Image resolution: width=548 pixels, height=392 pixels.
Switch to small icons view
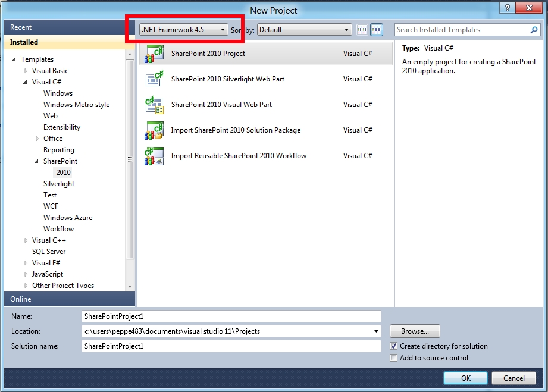pos(362,30)
